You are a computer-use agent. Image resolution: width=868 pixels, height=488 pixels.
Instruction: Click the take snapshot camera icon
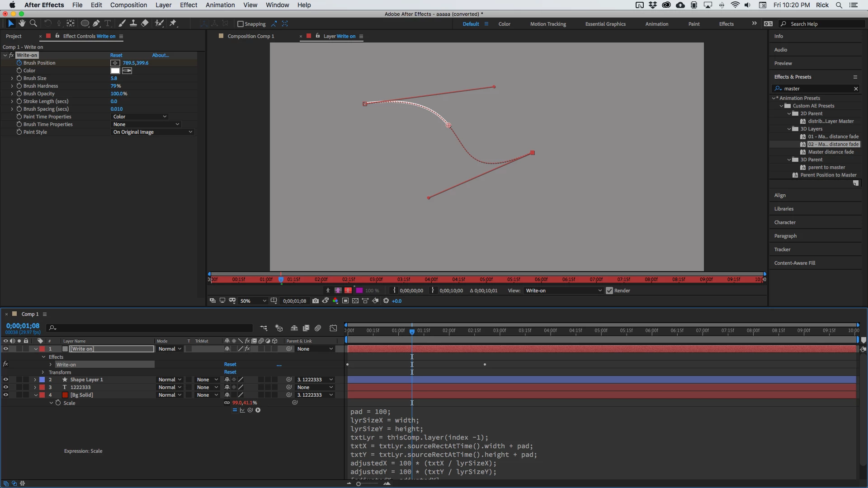click(316, 301)
